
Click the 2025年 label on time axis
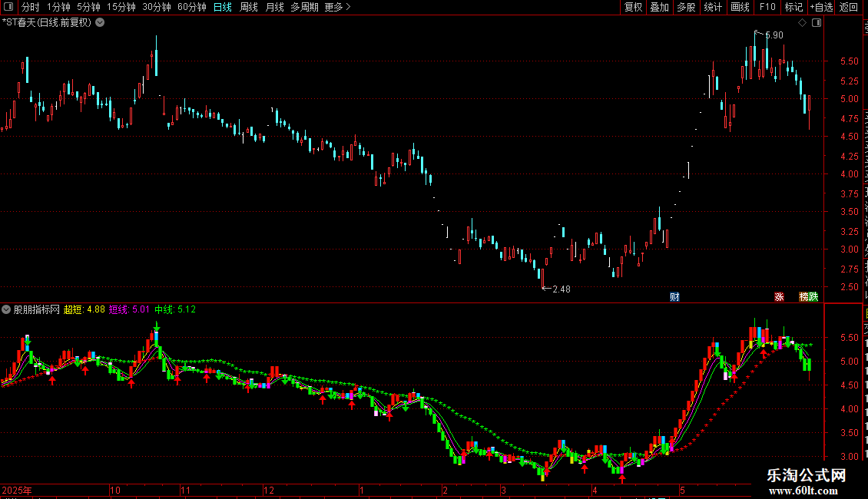click(17, 491)
